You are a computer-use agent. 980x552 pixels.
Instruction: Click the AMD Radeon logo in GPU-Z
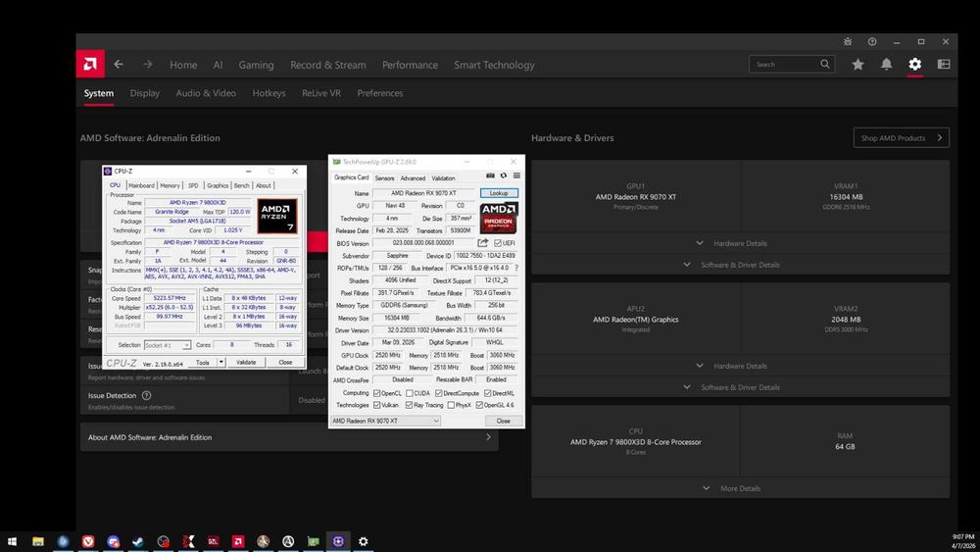(498, 219)
